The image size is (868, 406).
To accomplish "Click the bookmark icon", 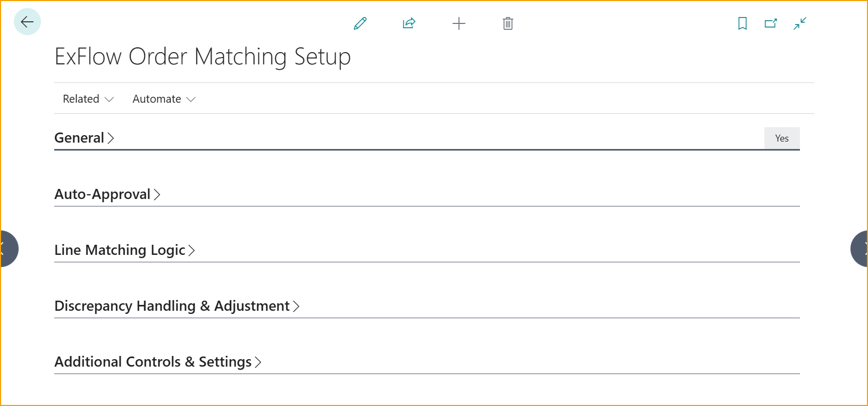I will coord(742,23).
